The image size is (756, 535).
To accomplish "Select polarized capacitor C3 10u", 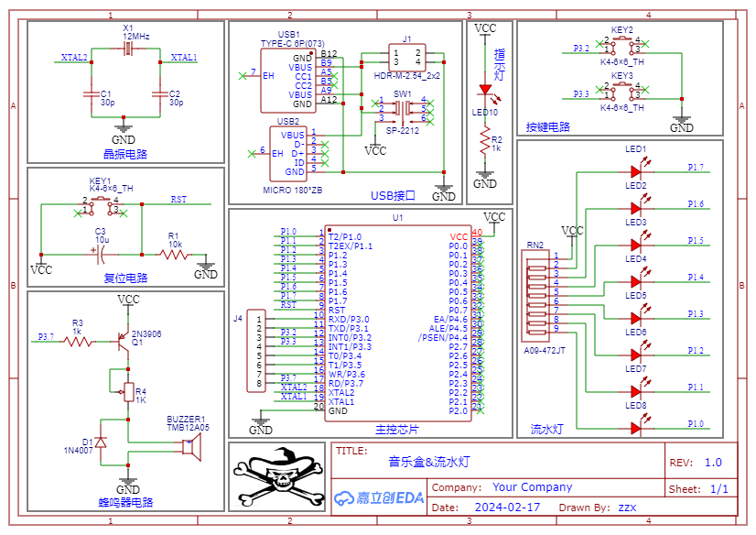I will 101,255.
